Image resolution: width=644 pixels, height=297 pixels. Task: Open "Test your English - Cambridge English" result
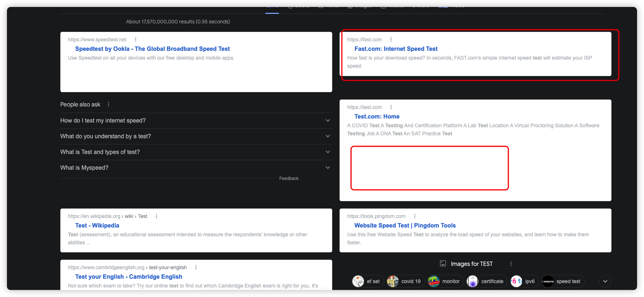pos(129,277)
